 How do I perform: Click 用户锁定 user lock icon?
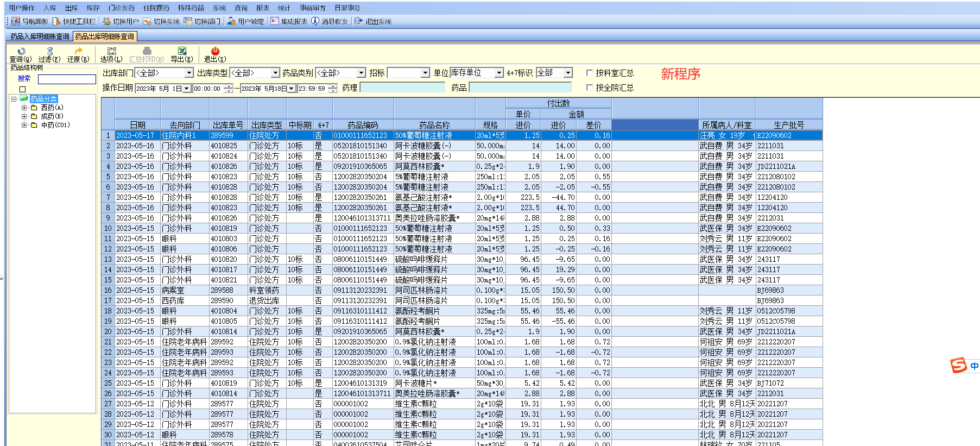(x=232, y=21)
